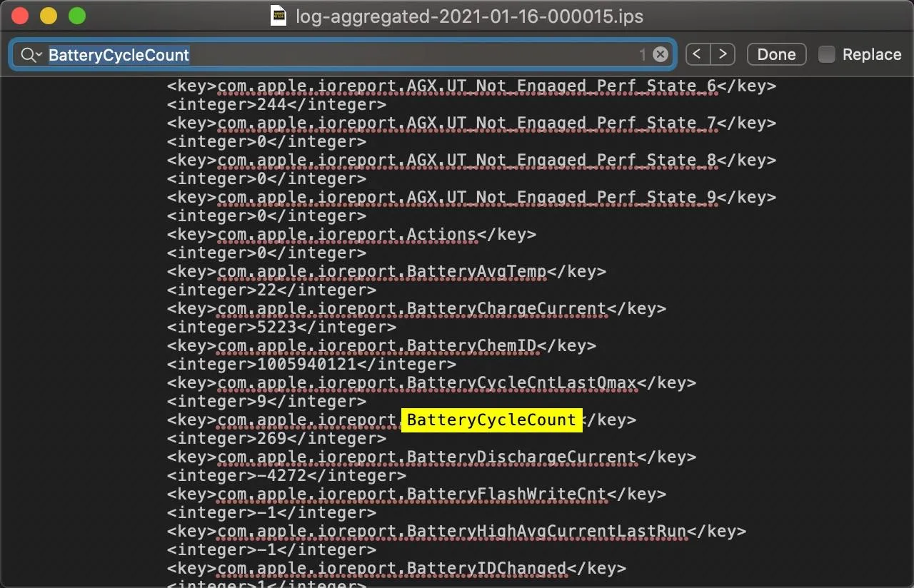Click the document icon in title bar
The image size is (914, 588).
(x=278, y=16)
